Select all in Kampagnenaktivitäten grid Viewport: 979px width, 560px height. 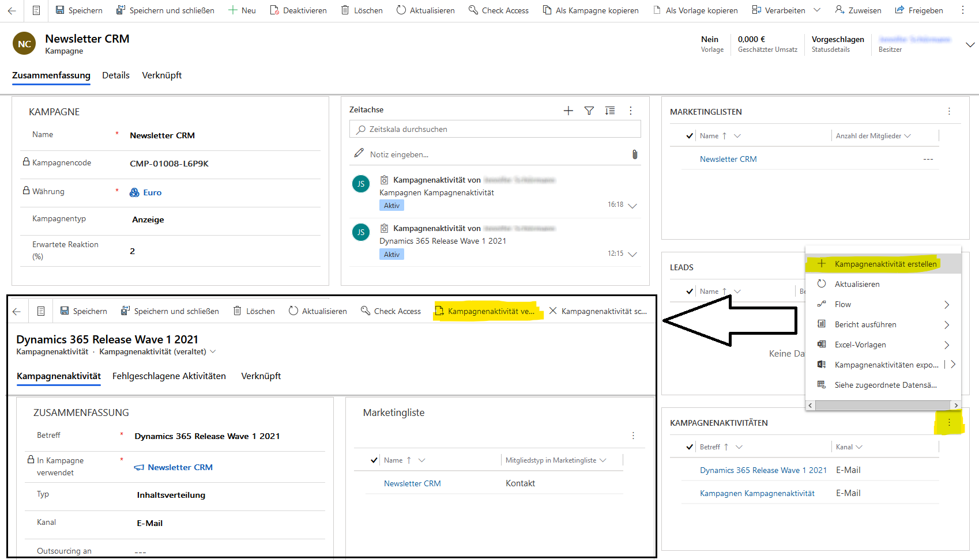coord(690,447)
